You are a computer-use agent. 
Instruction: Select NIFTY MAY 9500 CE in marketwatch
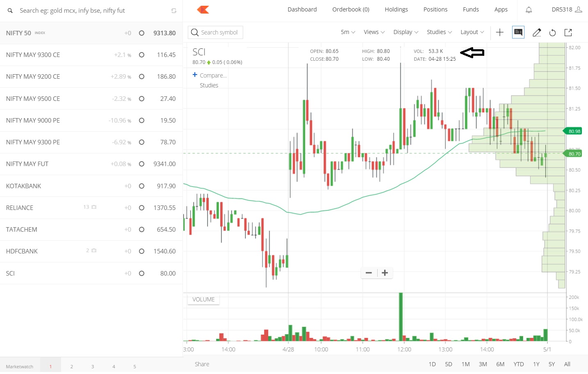click(91, 99)
